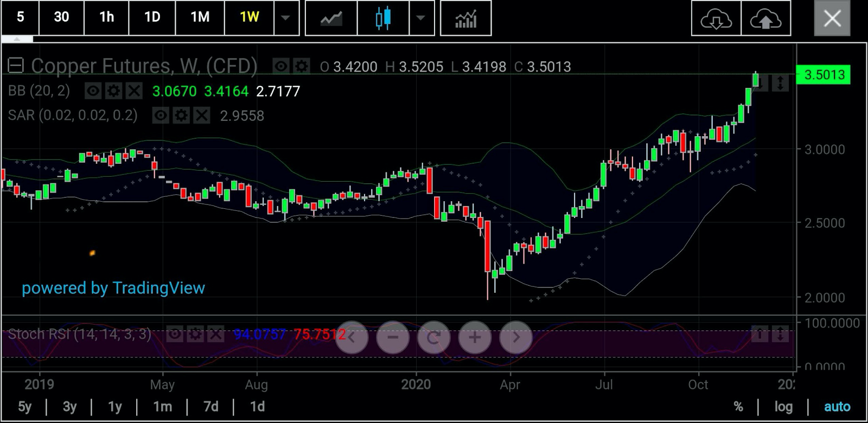Click the 2020 label on time axis
868x423 pixels.
coord(416,384)
